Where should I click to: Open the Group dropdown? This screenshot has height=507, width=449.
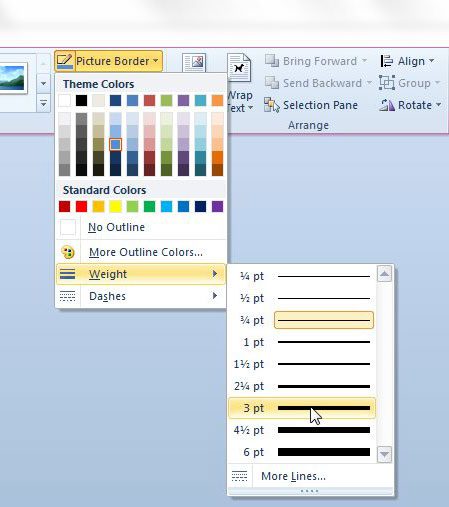[409, 83]
